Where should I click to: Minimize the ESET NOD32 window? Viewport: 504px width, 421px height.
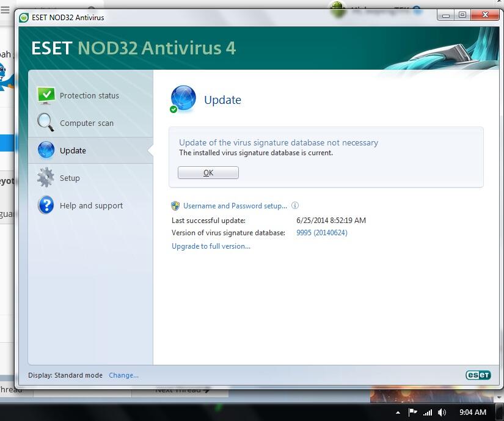point(445,15)
